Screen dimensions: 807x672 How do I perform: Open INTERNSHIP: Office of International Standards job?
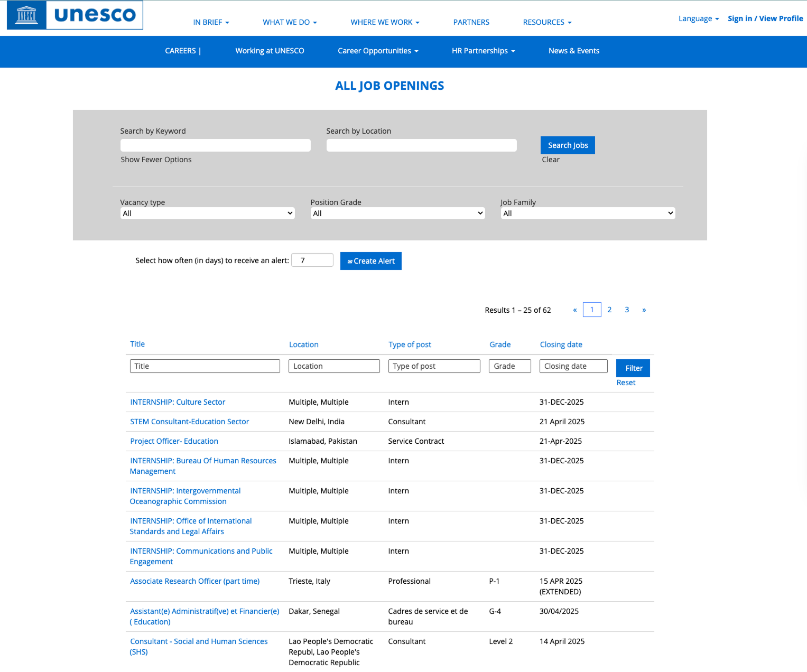[191, 526]
